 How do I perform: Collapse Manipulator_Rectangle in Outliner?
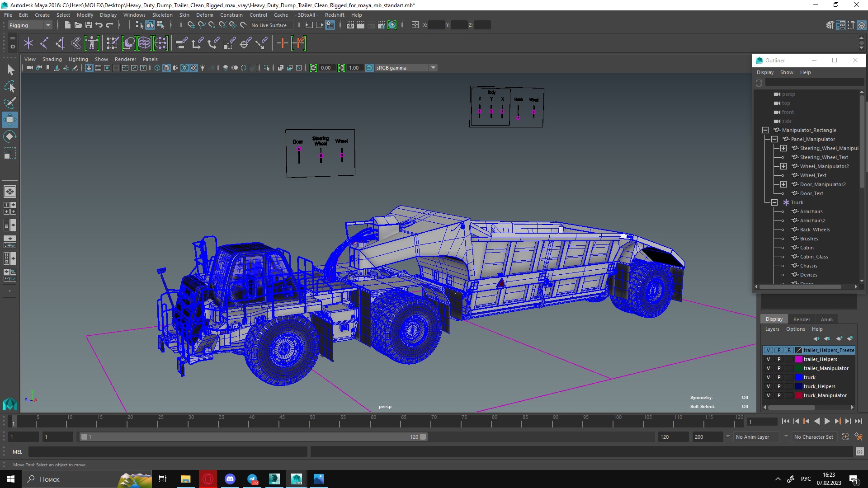point(765,130)
